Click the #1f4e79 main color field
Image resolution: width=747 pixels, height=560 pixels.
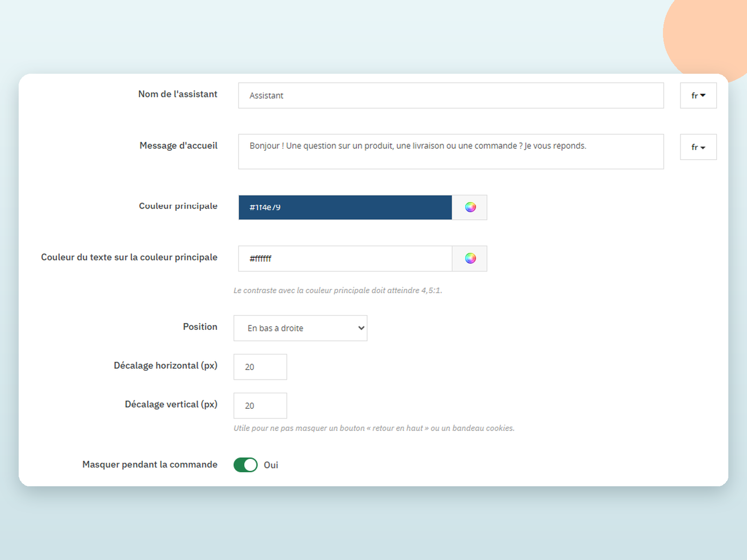tap(345, 207)
